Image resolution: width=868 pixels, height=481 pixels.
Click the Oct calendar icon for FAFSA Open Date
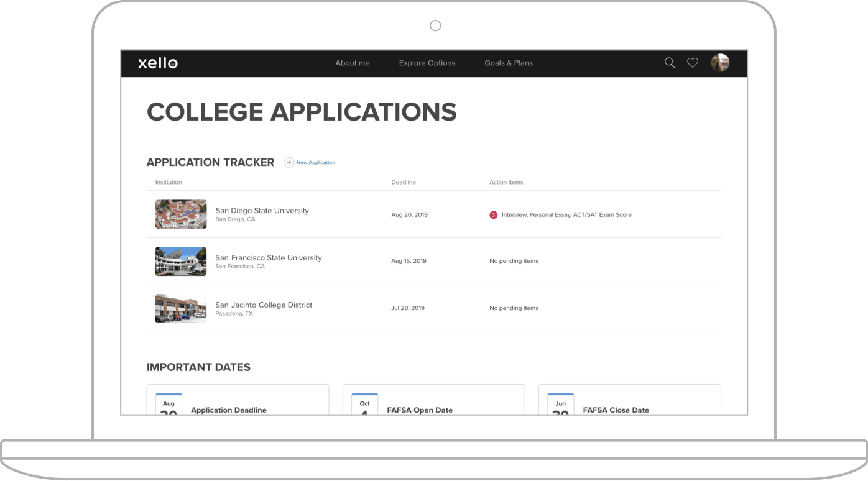365,404
